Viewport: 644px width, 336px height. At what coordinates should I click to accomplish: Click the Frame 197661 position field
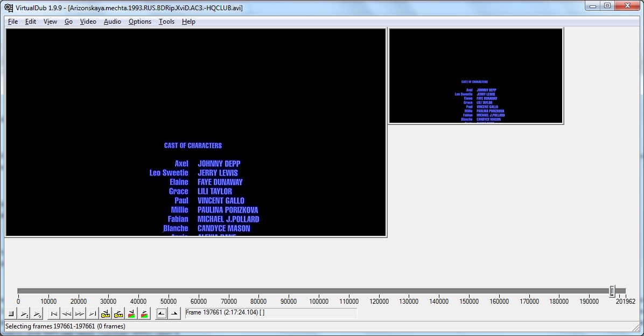coord(271,313)
